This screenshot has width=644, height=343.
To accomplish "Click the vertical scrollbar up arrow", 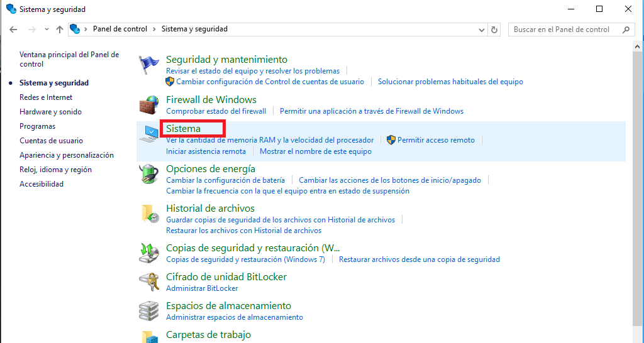I will point(638,46).
